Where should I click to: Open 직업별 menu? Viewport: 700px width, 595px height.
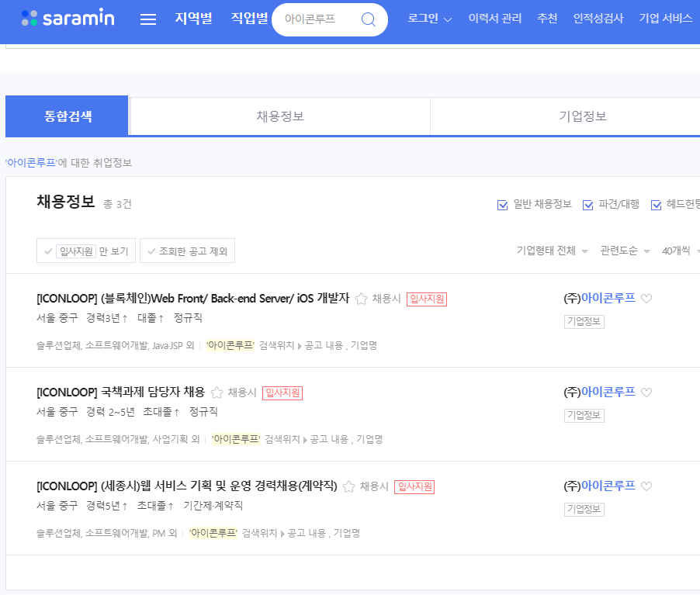click(x=249, y=19)
